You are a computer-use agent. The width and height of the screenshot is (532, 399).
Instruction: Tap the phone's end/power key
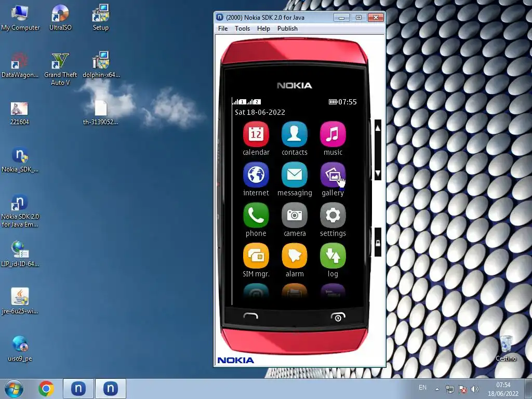pyautogui.click(x=338, y=316)
